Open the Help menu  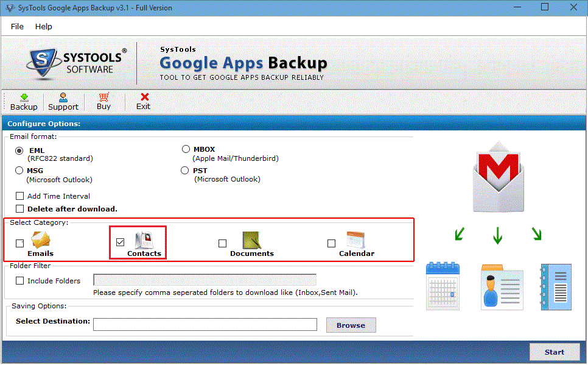(43, 26)
